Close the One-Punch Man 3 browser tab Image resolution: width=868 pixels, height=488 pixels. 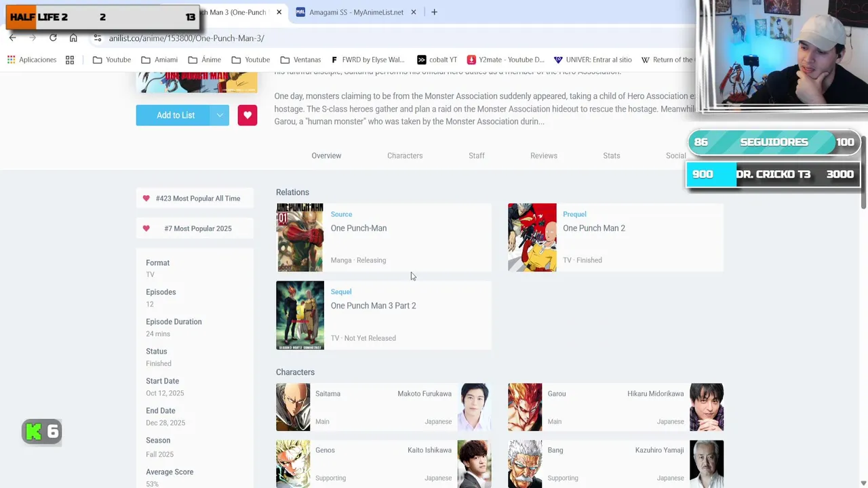point(279,12)
